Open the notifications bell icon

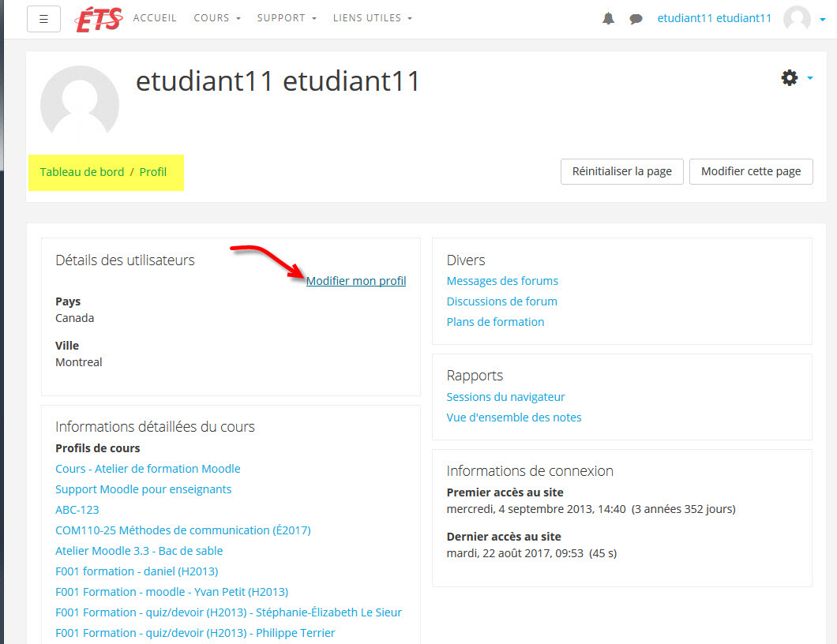[608, 19]
